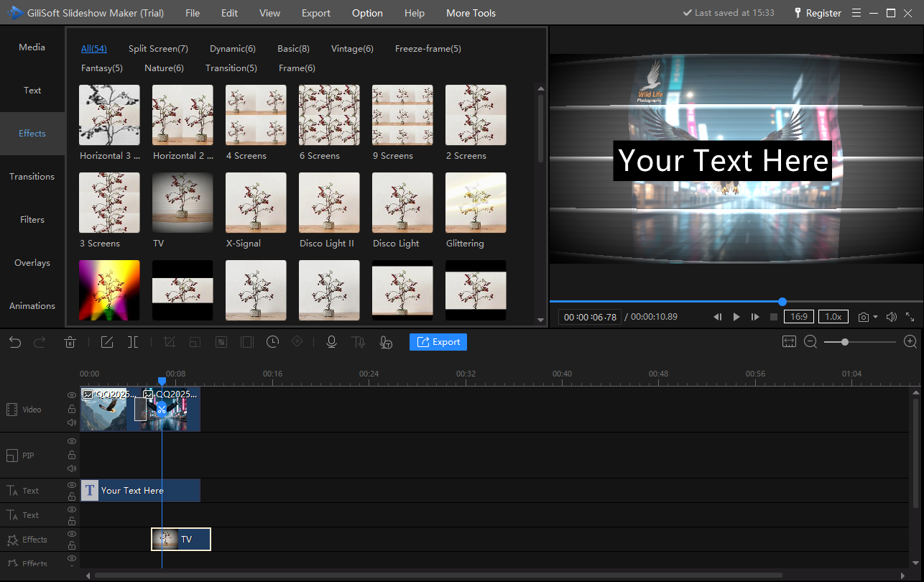
Task: Click the blue Export button
Action: [438, 342]
